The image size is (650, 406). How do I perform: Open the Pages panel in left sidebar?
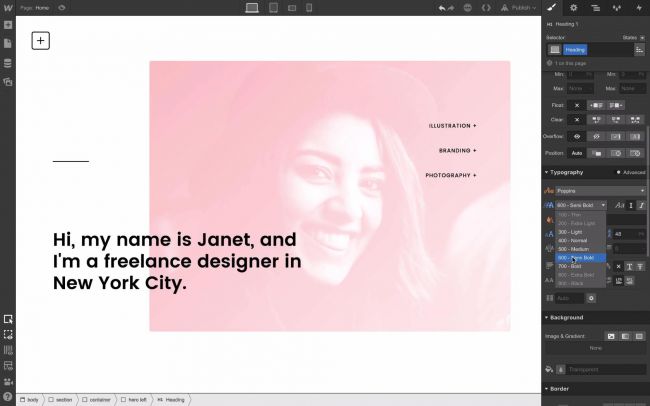8,44
